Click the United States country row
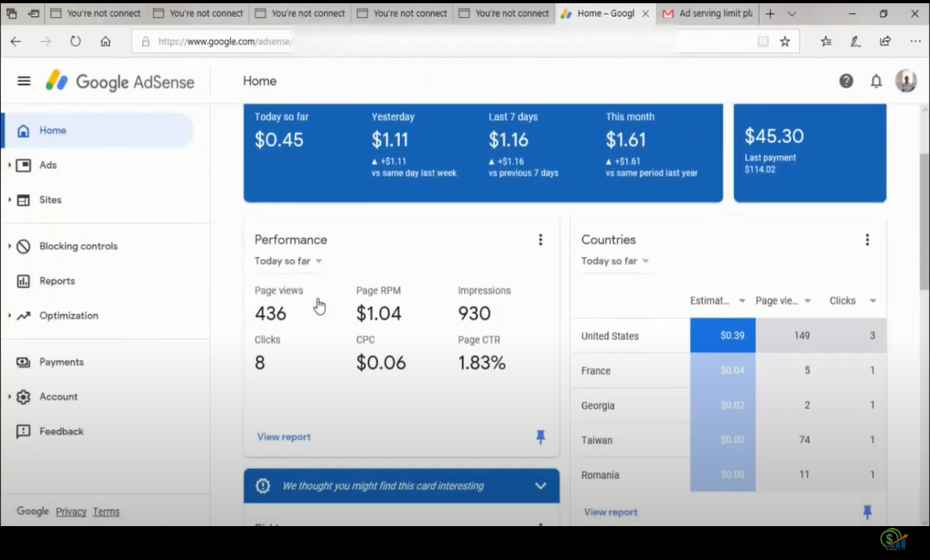This screenshot has height=560, width=930. coord(728,336)
